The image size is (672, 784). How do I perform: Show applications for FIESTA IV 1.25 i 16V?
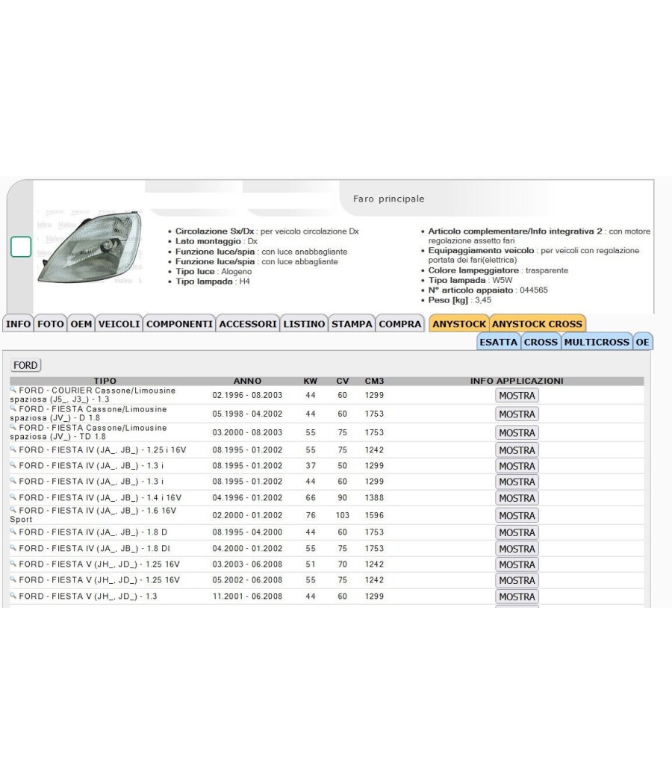click(517, 450)
